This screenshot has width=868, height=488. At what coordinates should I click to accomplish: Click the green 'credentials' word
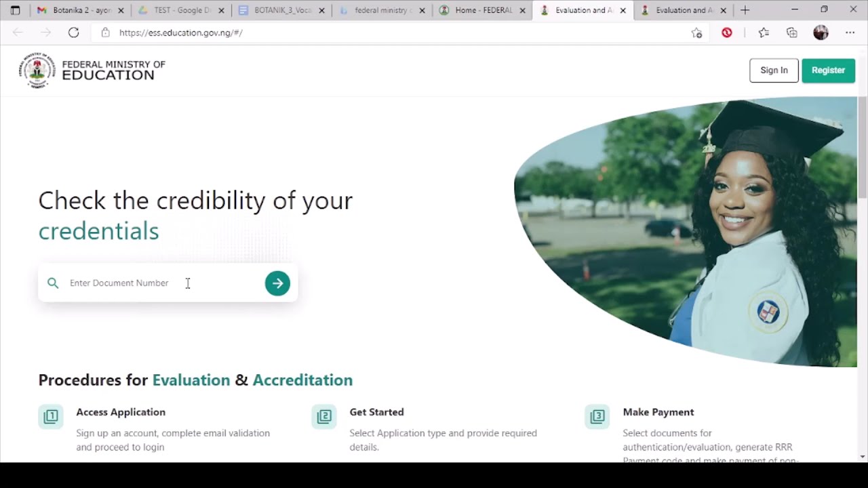pos(99,231)
